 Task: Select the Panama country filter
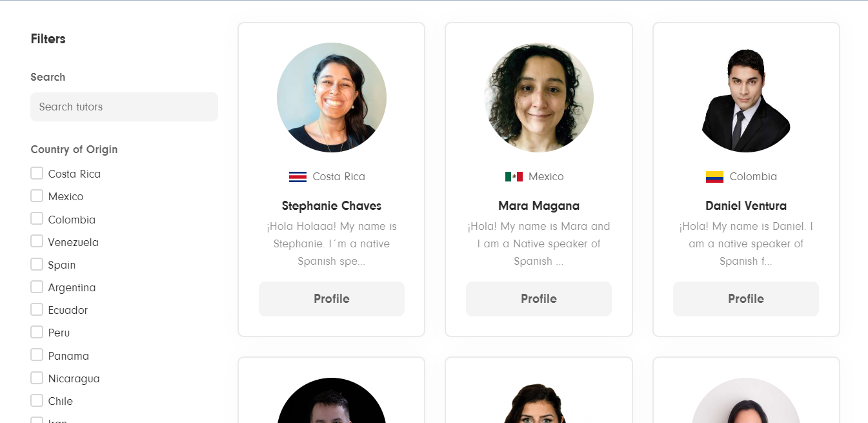pos(37,355)
